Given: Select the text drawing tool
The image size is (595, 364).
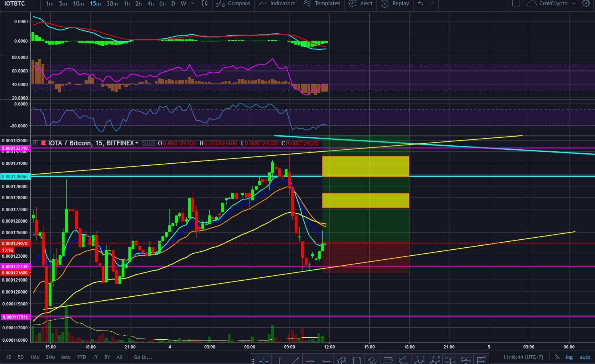Looking at the screenshot, I should (x=279, y=360).
